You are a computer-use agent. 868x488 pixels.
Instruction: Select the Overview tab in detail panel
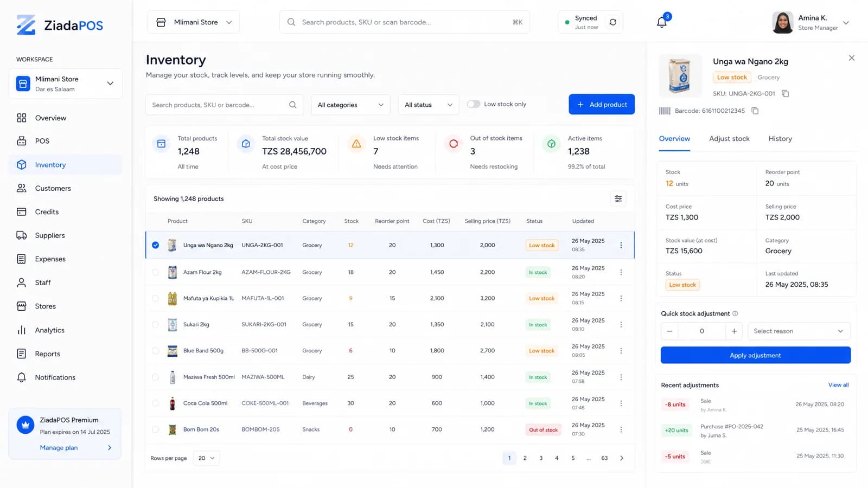(674, 139)
